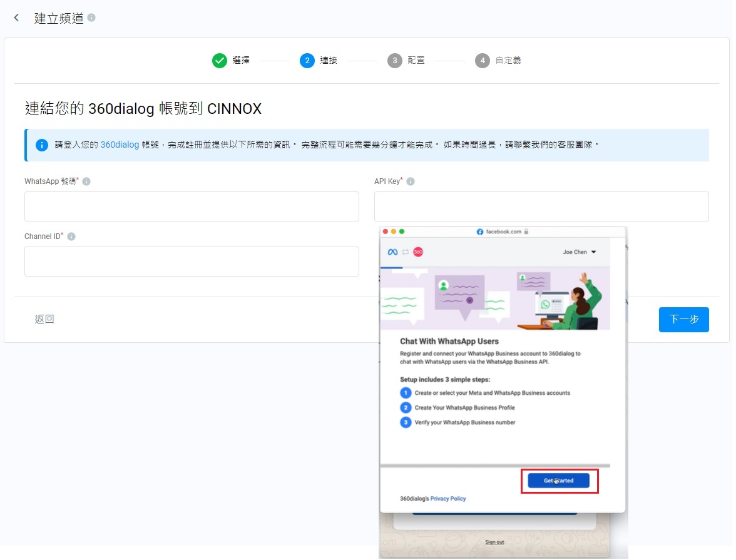Viewport: 736px width, 560px height.
Task: Click the facebook.com address text
Action: click(x=504, y=232)
